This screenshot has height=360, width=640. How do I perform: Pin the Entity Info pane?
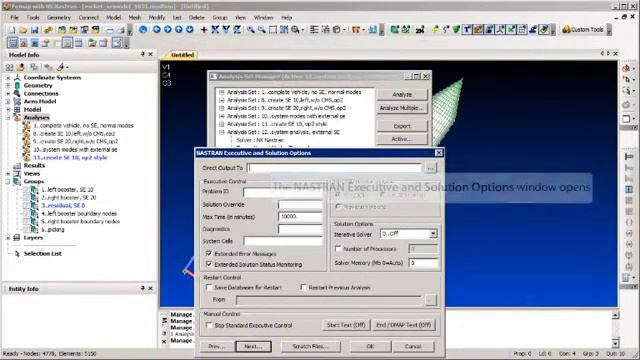[142, 288]
